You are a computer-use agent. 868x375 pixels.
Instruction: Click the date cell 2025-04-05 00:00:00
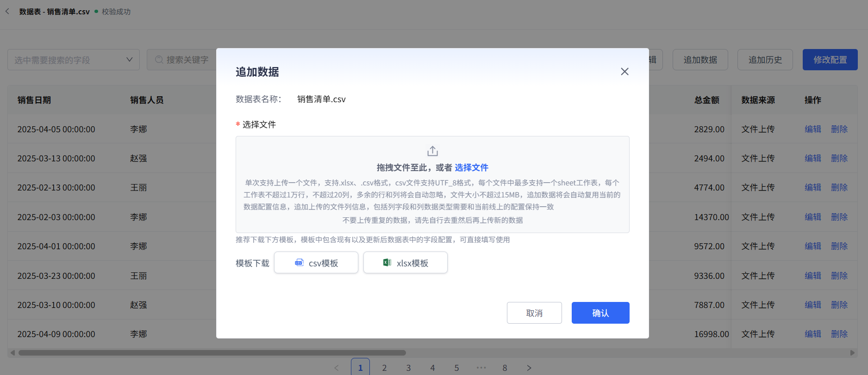click(x=56, y=129)
